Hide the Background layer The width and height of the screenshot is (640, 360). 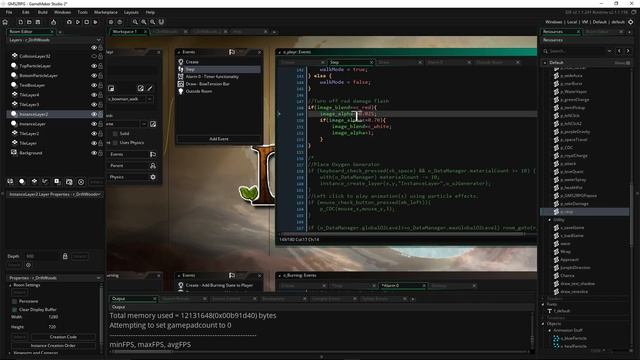[x=94, y=153]
